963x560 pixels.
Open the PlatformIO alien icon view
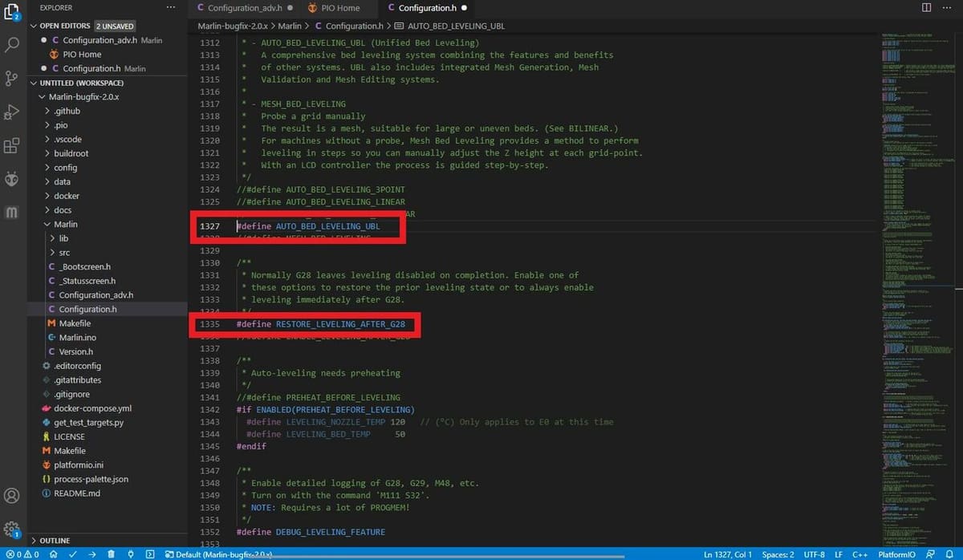(x=12, y=180)
